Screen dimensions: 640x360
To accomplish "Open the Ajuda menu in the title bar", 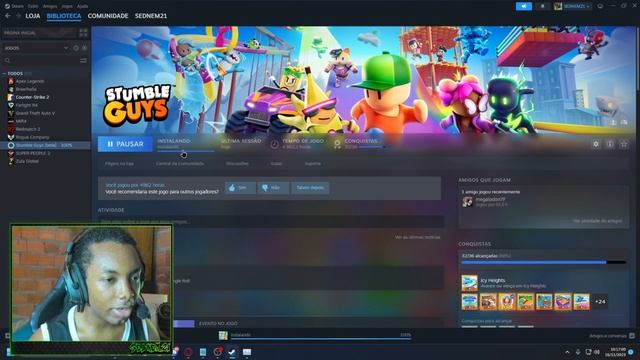I will click(x=82, y=6).
